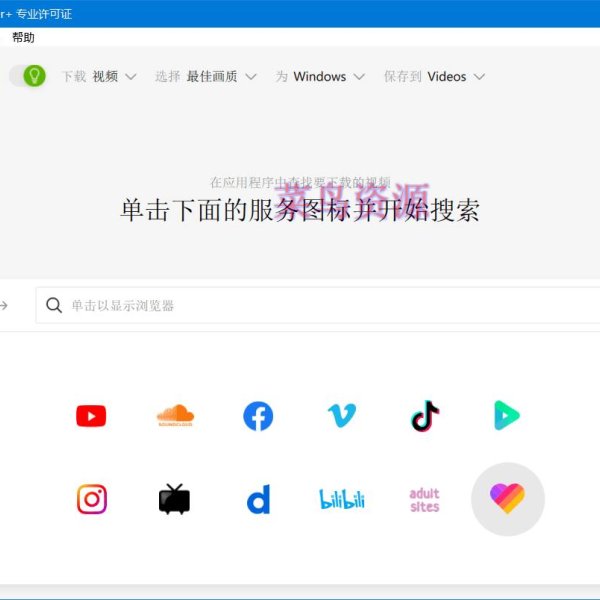The image size is (600, 600).
Task: Open the 帮助 menu
Action: [x=23, y=37]
